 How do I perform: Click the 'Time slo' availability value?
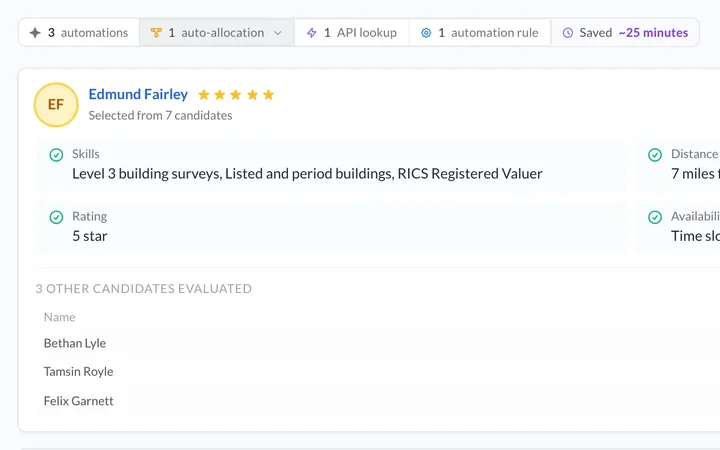tap(695, 236)
